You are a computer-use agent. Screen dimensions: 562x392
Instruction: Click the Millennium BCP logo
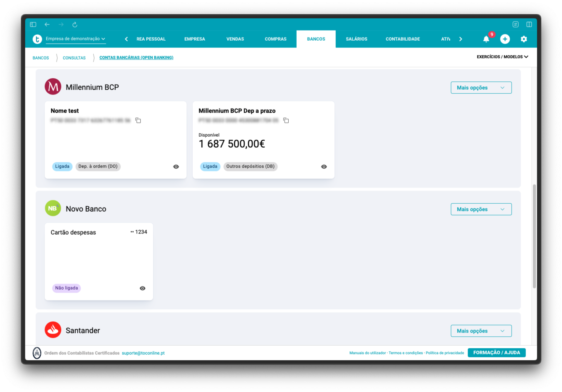point(53,87)
